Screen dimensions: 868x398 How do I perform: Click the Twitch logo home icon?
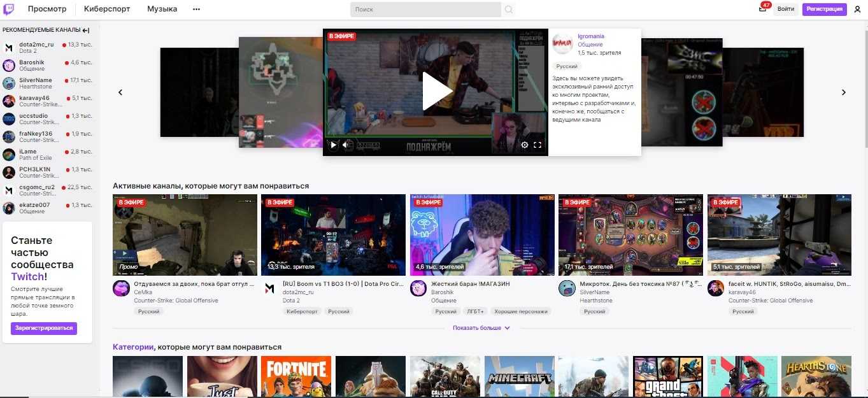click(x=10, y=9)
